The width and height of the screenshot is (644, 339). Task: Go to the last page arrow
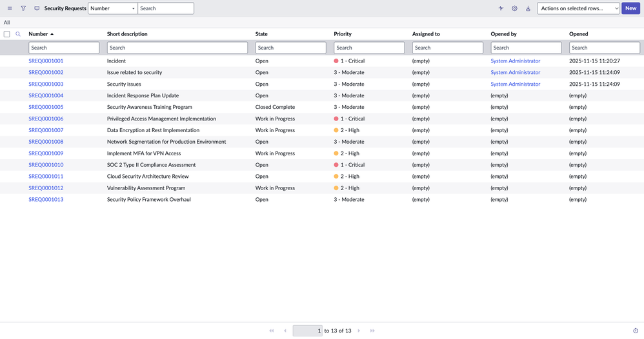(x=372, y=331)
